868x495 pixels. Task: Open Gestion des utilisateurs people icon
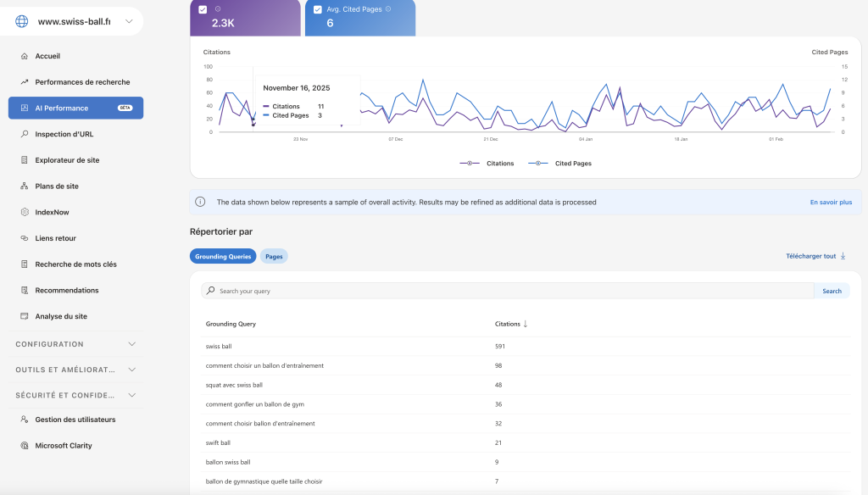[25, 420]
